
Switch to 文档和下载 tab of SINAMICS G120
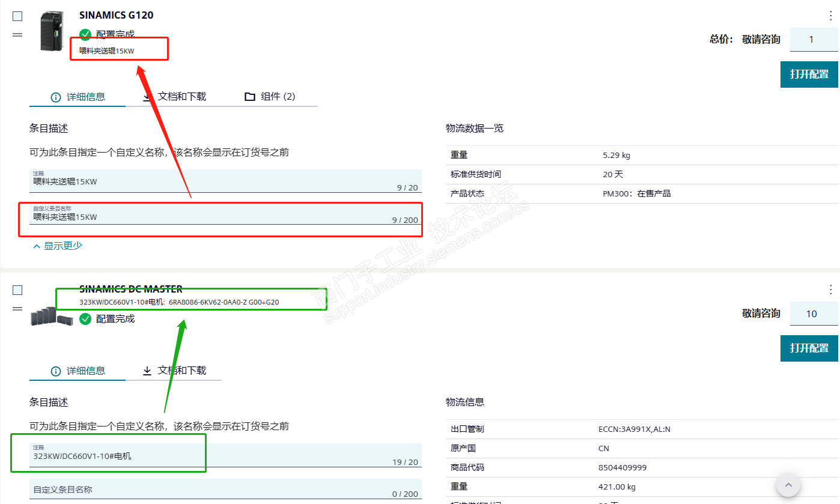pyautogui.click(x=174, y=97)
